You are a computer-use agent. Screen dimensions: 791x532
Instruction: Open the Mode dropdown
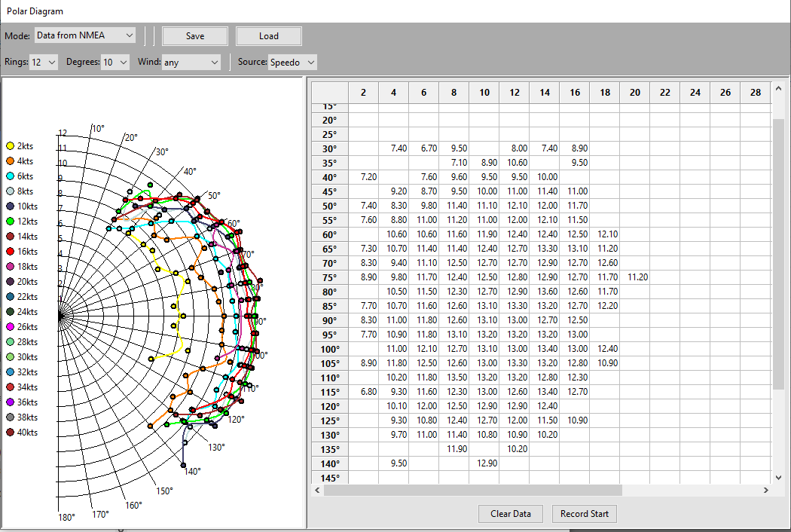tap(85, 35)
